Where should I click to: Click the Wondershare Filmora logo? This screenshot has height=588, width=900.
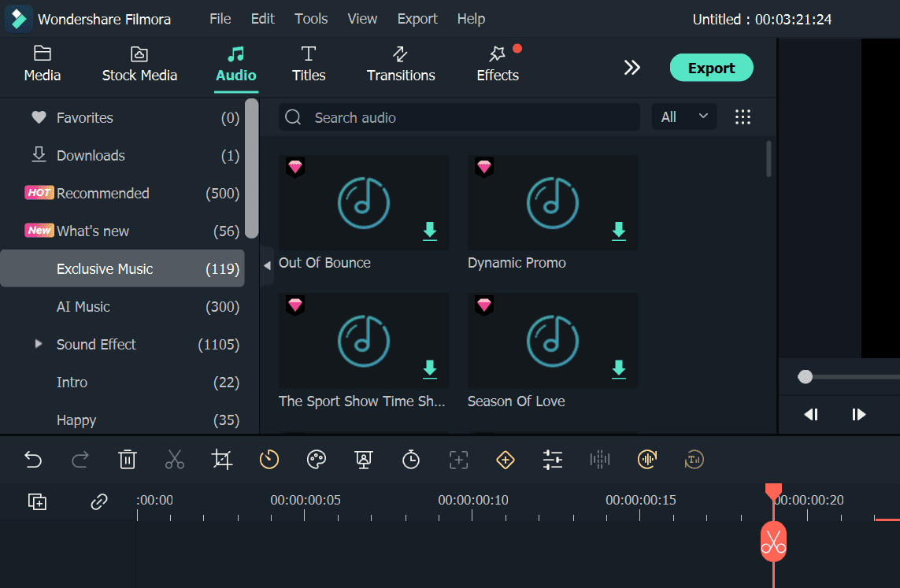tap(19, 19)
